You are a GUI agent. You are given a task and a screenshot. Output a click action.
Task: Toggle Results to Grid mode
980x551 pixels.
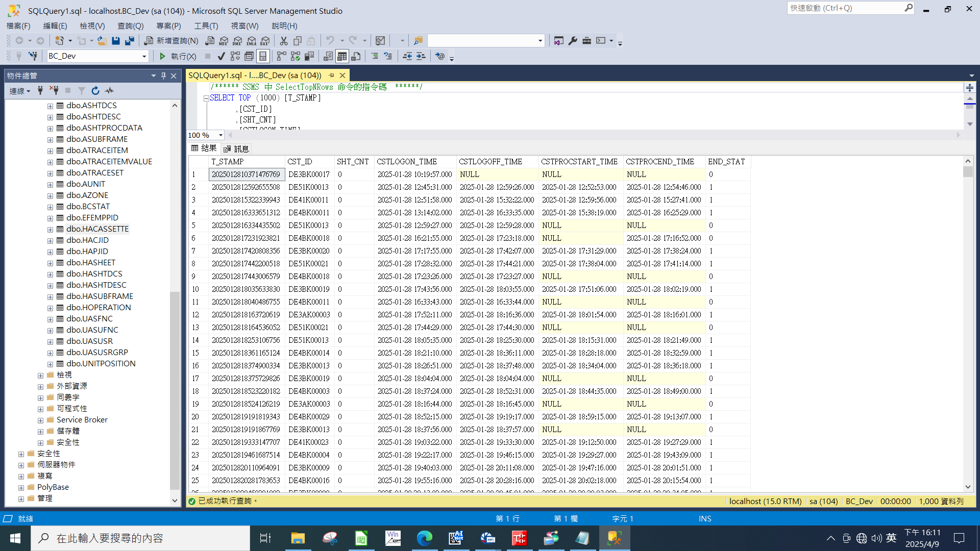[342, 56]
